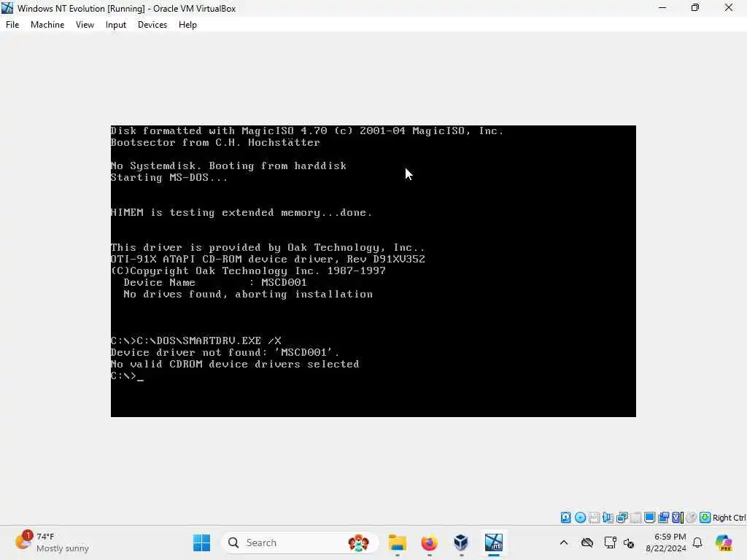Viewport: 747px width, 560px height.
Task: Click the V virtualization CPU status icon
Action: pos(678,518)
